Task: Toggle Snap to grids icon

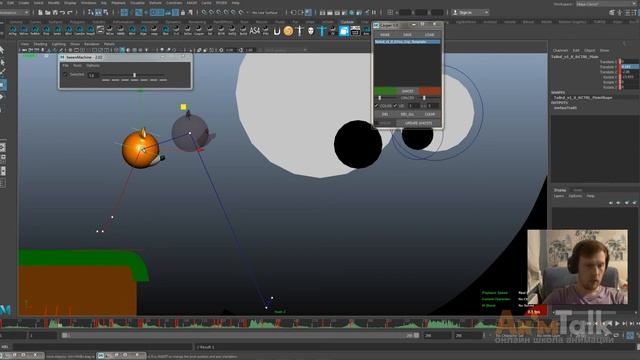Action: click(204, 13)
